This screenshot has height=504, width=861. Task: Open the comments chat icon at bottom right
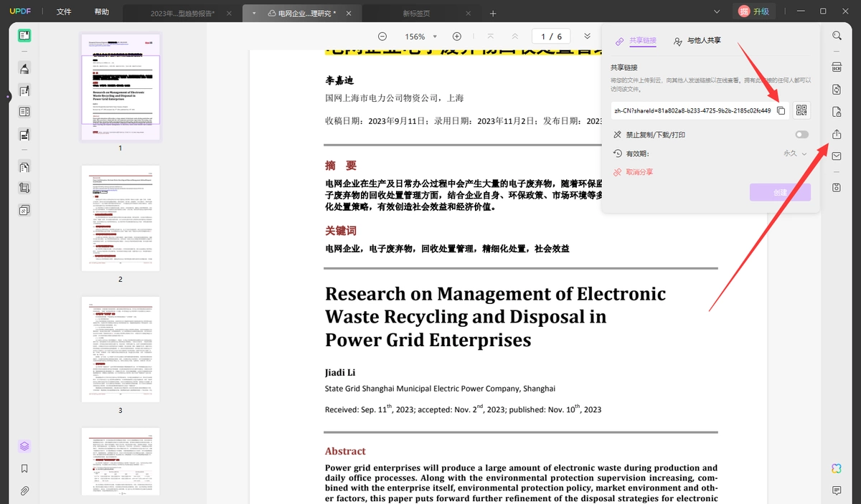point(837,490)
